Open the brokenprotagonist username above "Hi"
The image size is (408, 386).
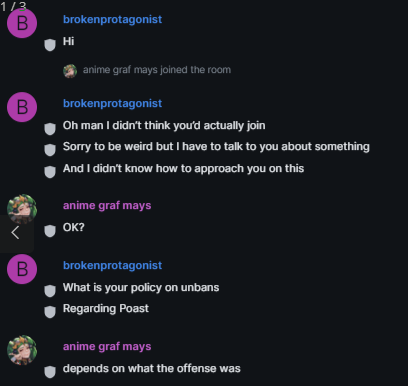(113, 20)
